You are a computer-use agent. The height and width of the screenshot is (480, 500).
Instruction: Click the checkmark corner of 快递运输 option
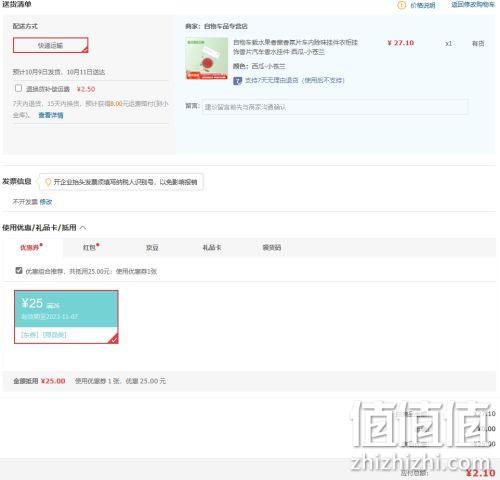tap(85, 50)
